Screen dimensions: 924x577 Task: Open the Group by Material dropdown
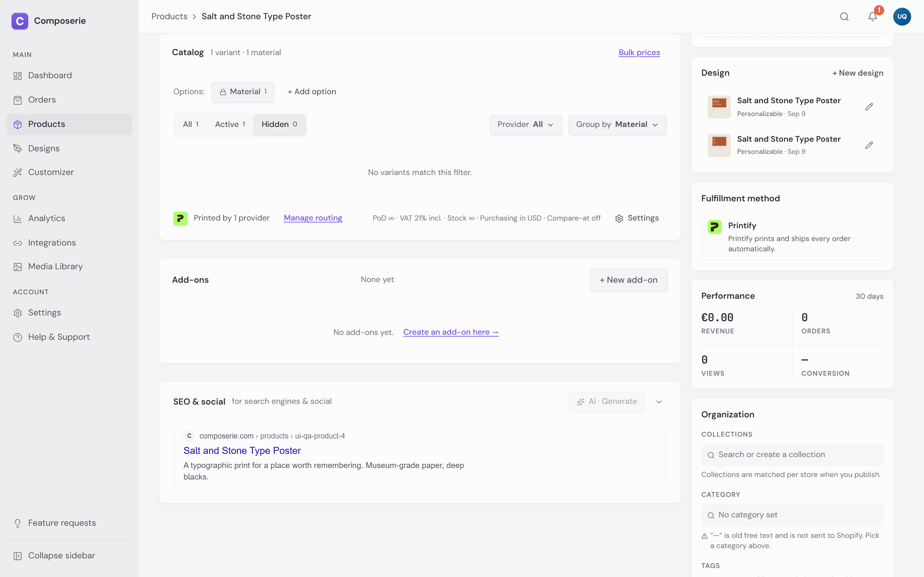click(x=617, y=124)
